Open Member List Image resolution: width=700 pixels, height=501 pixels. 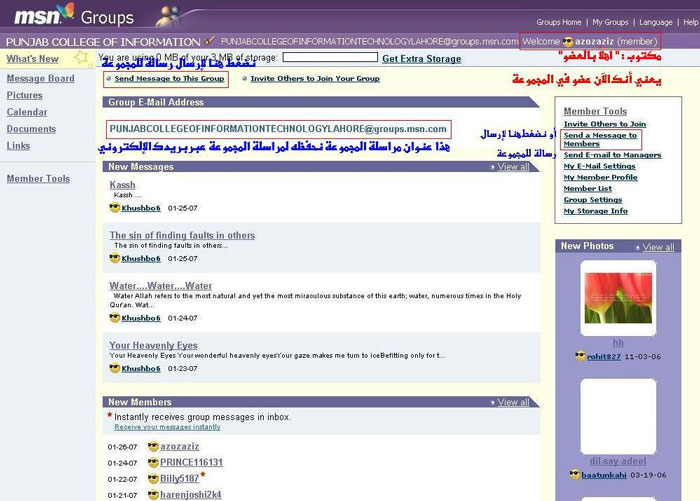(588, 188)
